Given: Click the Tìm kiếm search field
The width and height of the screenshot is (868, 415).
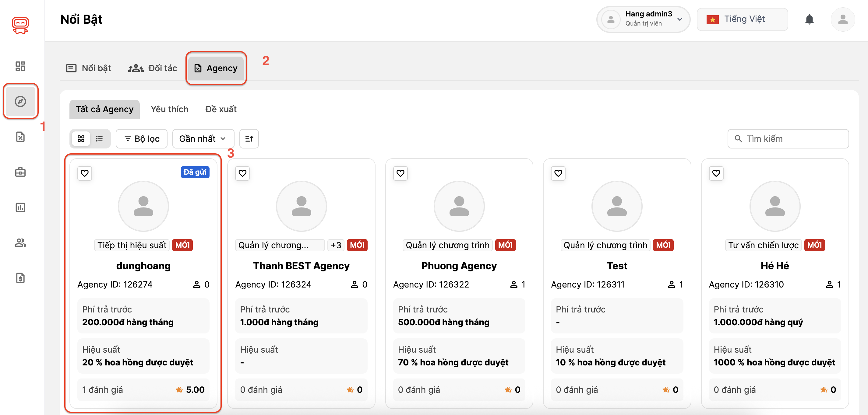Looking at the screenshot, I should pos(788,139).
